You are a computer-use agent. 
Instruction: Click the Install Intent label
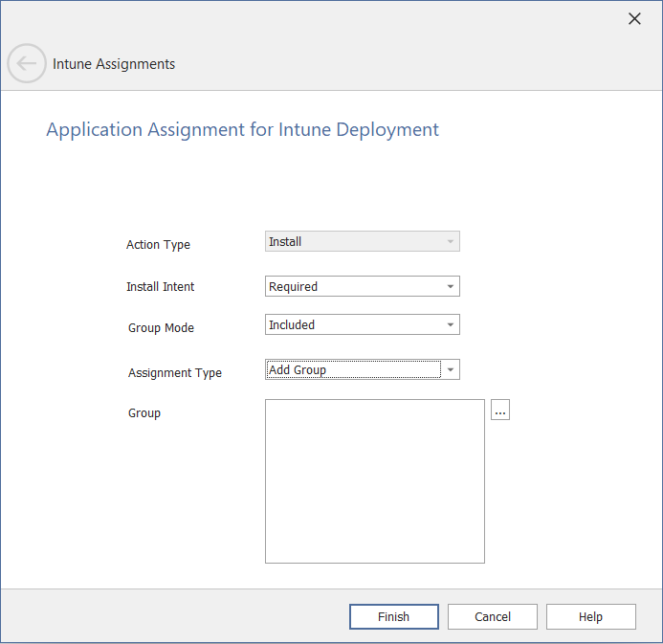point(161,287)
